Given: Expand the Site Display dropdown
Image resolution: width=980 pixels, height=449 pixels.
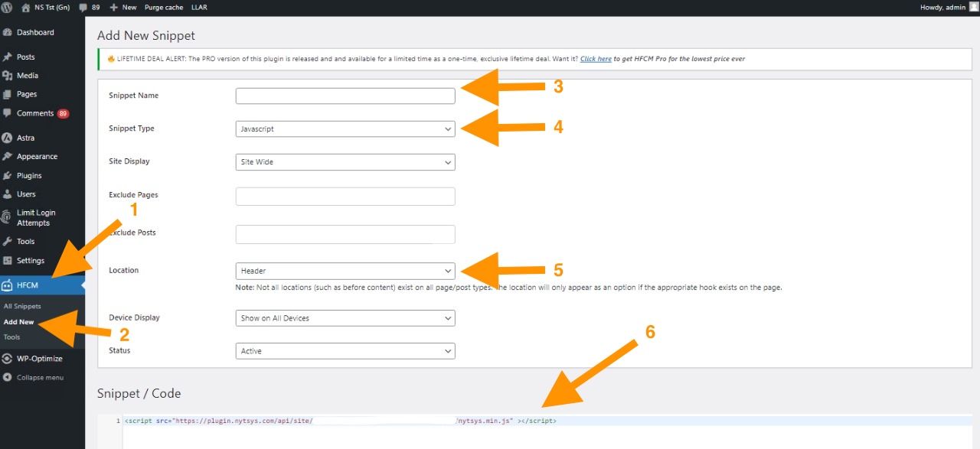Looking at the screenshot, I should pos(345,162).
